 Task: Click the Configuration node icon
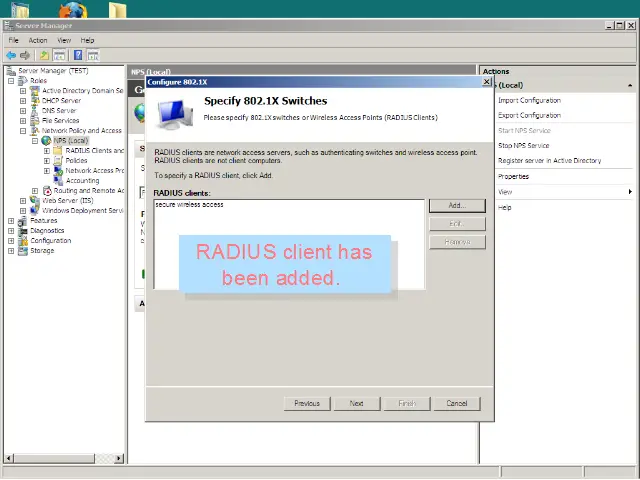point(23,241)
